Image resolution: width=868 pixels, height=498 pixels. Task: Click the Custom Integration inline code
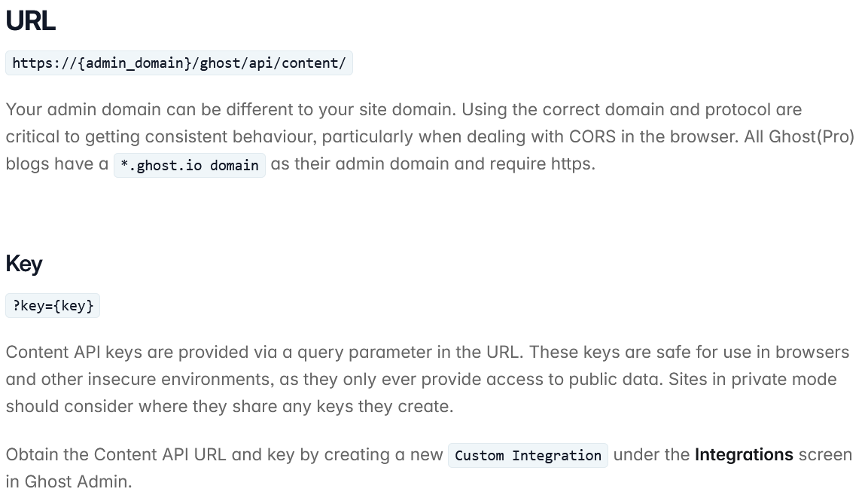pyautogui.click(x=528, y=455)
